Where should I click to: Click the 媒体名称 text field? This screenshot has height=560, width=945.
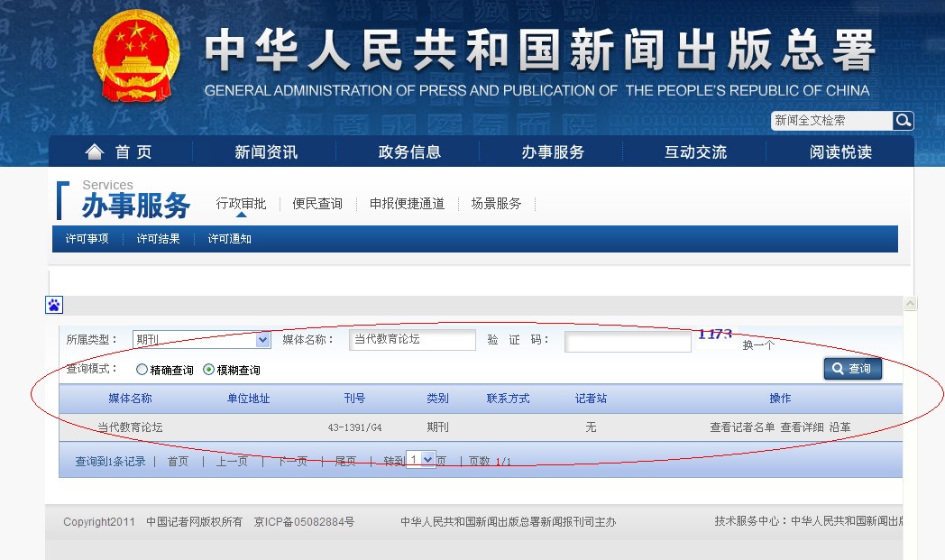[x=412, y=340]
